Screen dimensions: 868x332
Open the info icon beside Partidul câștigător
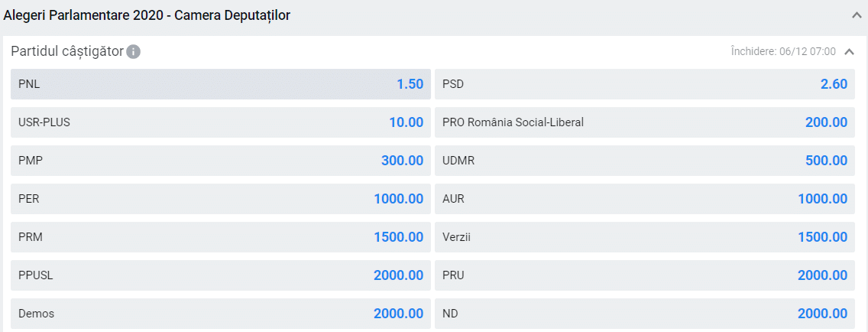(134, 52)
